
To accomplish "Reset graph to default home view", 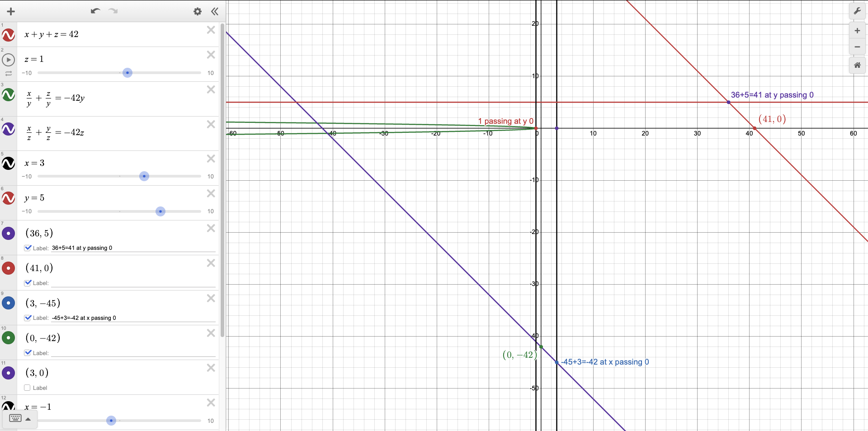I will click(x=857, y=66).
